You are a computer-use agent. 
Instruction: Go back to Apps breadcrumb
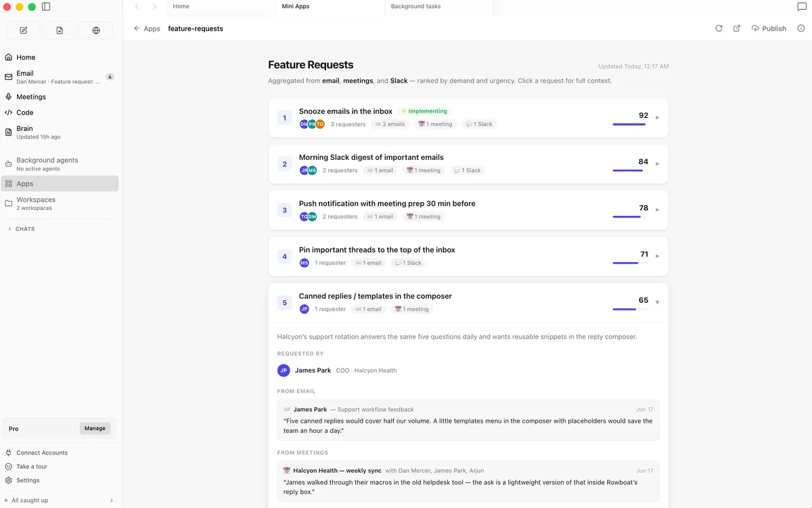click(x=147, y=28)
